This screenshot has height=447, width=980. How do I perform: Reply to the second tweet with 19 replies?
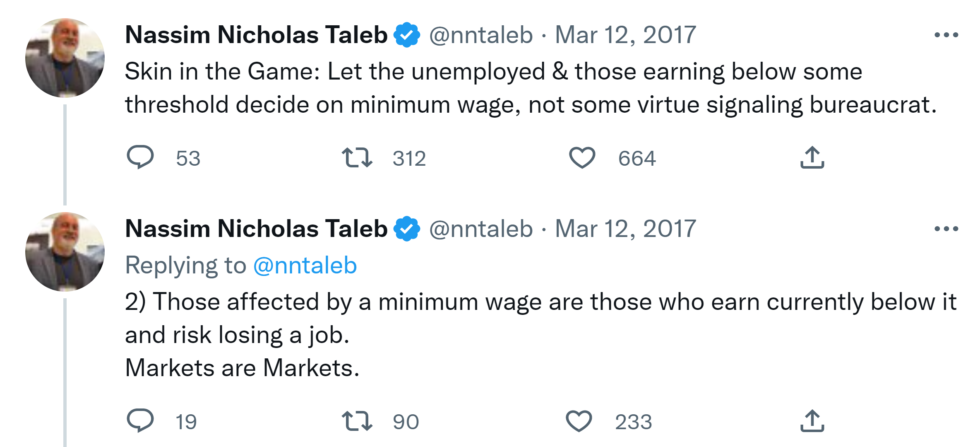pyautogui.click(x=140, y=421)
